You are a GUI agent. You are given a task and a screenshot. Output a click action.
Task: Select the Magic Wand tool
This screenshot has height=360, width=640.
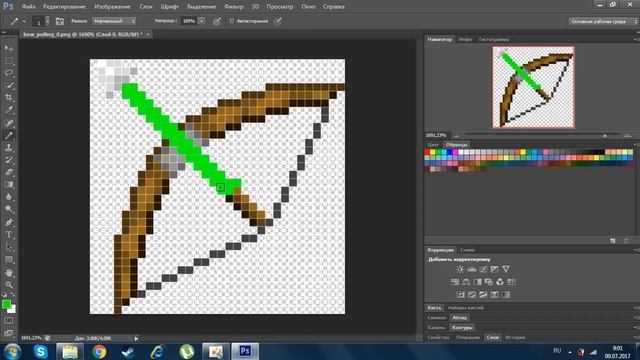[9, 85]
